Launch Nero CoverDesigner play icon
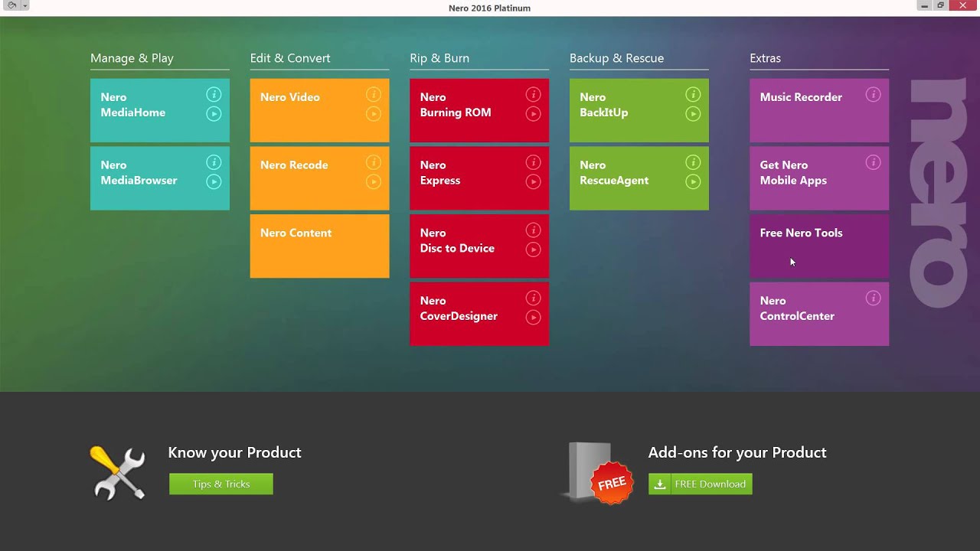980x551 pixels. 533,317
